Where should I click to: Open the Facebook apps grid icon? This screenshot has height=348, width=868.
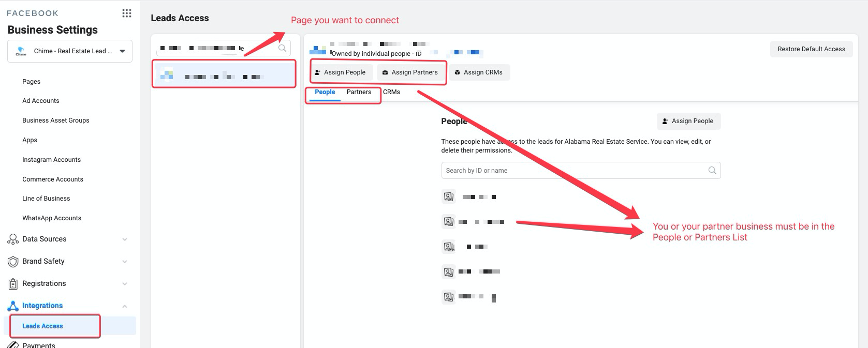pyautogui.click(x=126, y=13)
